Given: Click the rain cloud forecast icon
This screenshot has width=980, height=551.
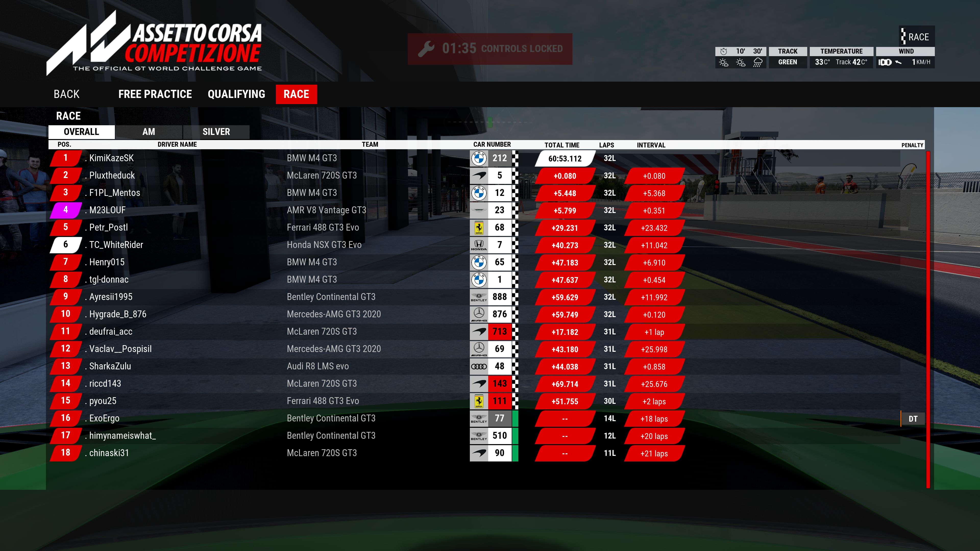Looking at the screenshot, I should pyautogui.click(x=757, y=62).
